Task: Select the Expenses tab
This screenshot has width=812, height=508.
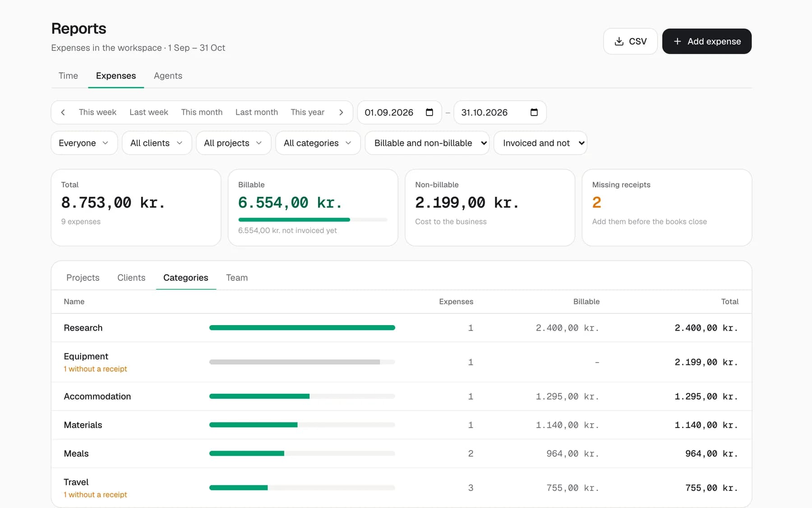Action: tap(116, 76)
